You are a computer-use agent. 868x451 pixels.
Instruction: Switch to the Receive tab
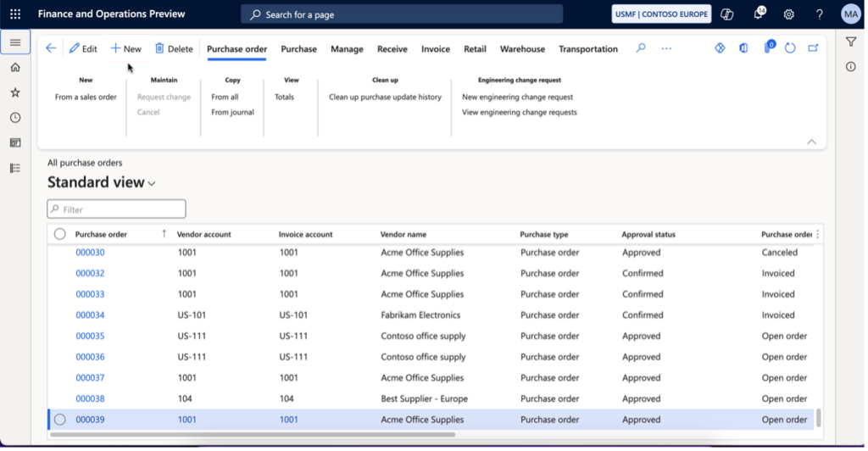click(392, 48)
